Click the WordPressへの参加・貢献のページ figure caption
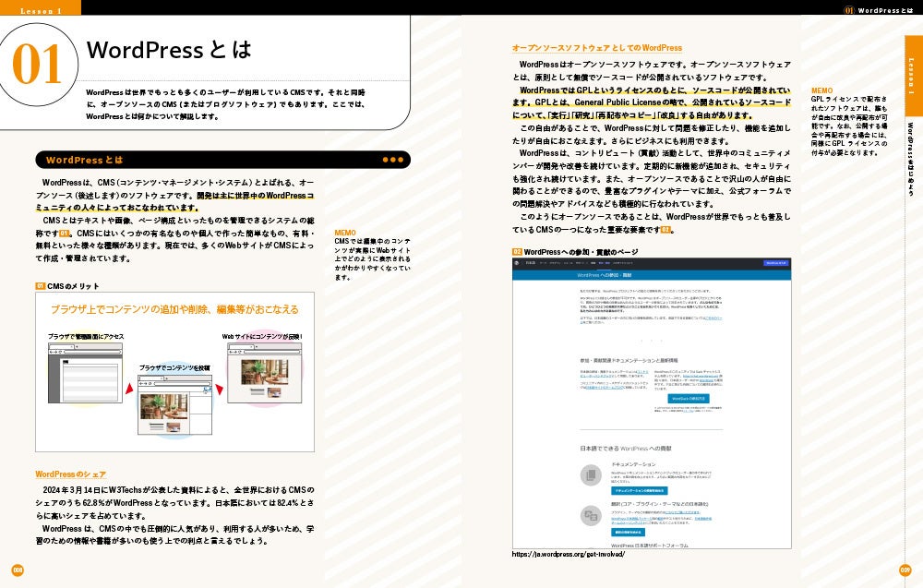923x588 pixels. coord(581,252)
